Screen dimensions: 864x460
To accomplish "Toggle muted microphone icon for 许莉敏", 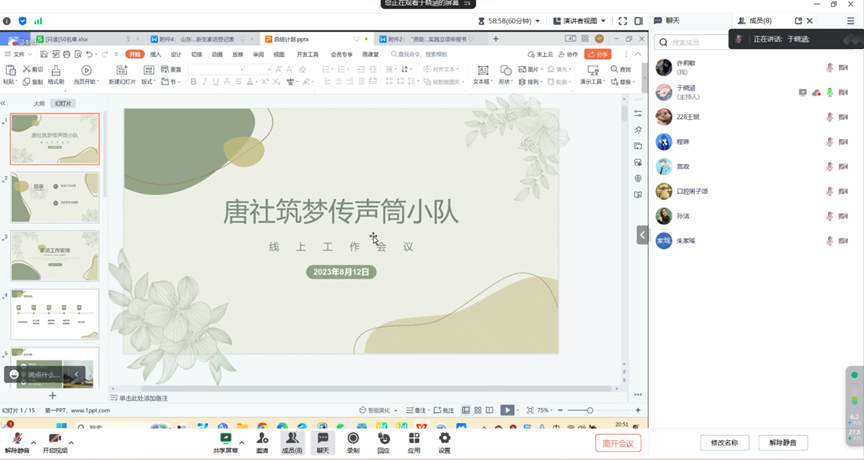I will [830, 68].
